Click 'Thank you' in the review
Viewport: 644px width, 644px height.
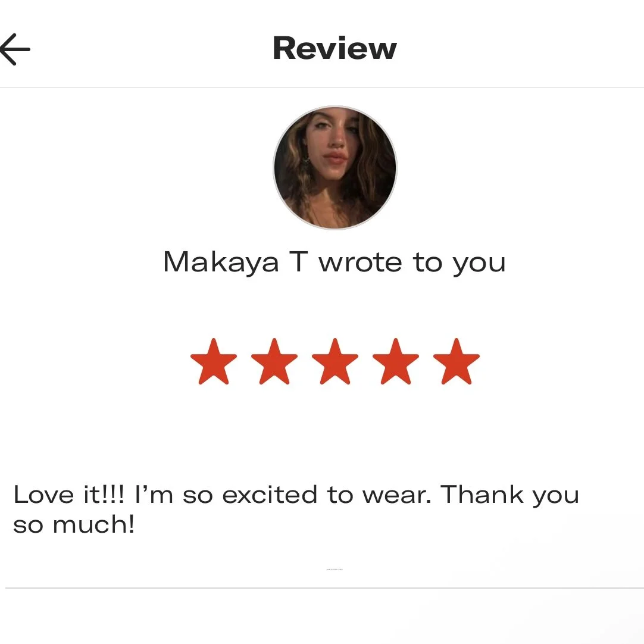pyautogui.click(x=510, y=495)
